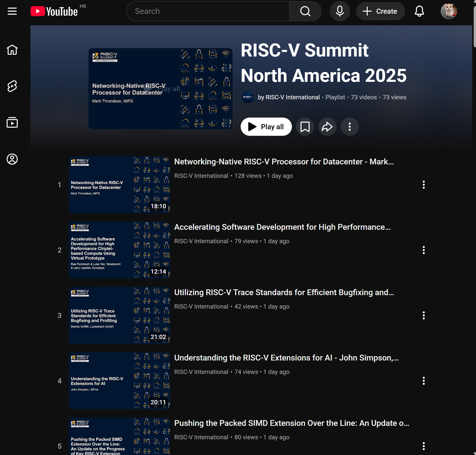Open the Understanding RISC-V Extensions for AI thumbnail

119,381
